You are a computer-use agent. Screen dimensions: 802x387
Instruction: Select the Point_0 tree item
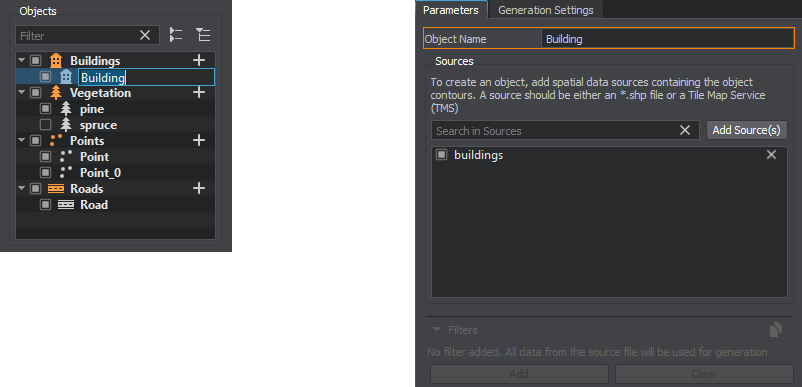coord(101,173)
